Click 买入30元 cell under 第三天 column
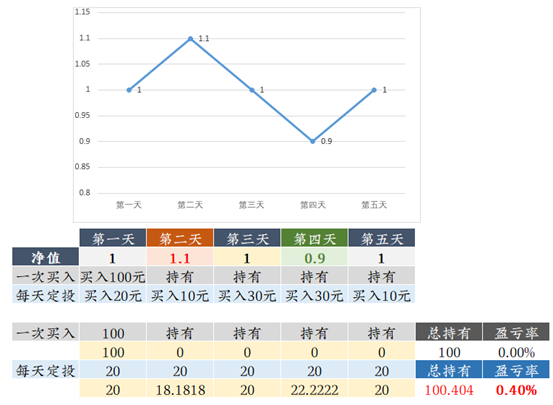This screenshot has width=553, height=405. (x=247, y=294)
